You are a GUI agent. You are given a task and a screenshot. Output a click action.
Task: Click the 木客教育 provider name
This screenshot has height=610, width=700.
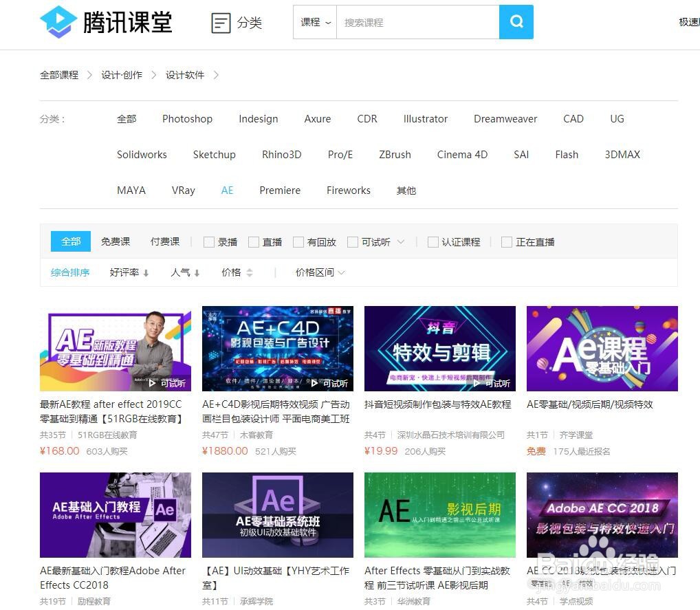pyautogui.click(x=256, y=435)
